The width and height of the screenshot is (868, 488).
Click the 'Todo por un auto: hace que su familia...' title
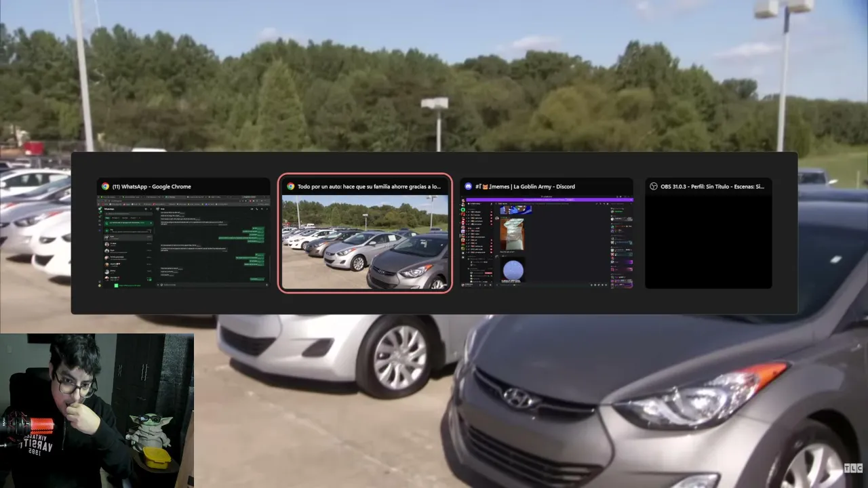[x=370, y=186]
